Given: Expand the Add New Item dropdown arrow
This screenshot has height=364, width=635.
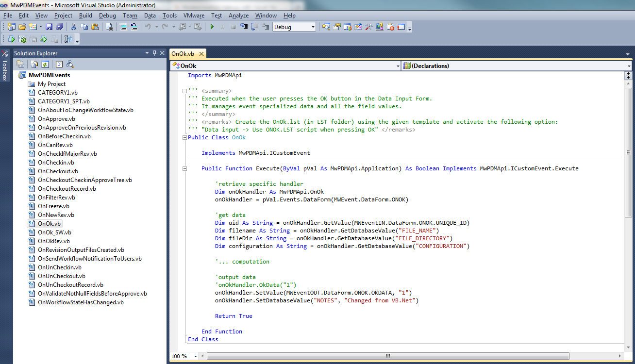Looking at the screenshot, I should pyautogui.click(x=40, y=27).
